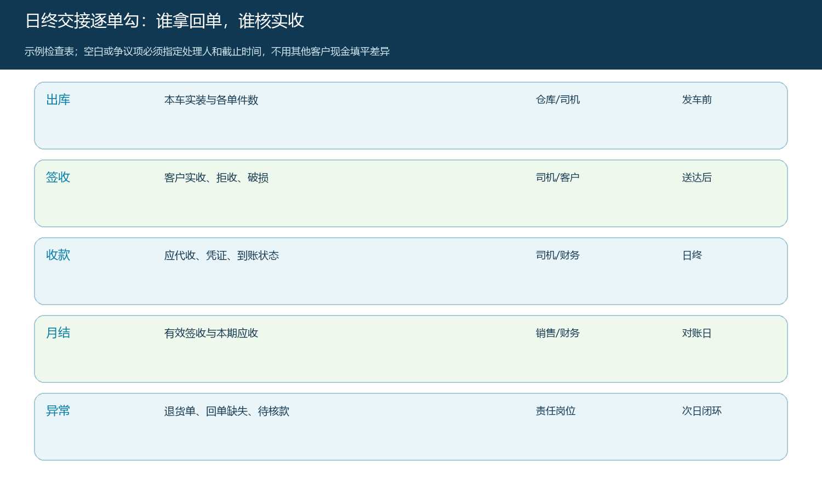This screenshot has height=504, width=822.
Task: Select the 送达后 timing cell
Action: (x=697, y=177)
